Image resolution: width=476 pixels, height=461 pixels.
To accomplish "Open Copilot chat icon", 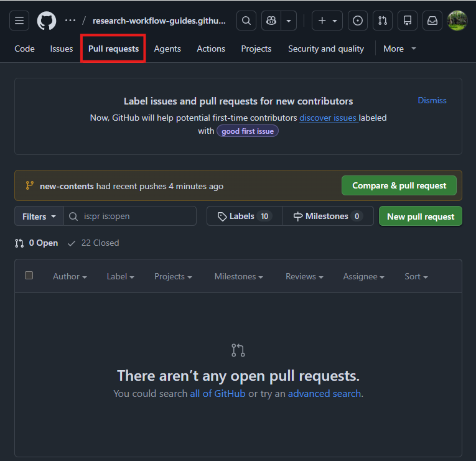I will tap(271, 21).
